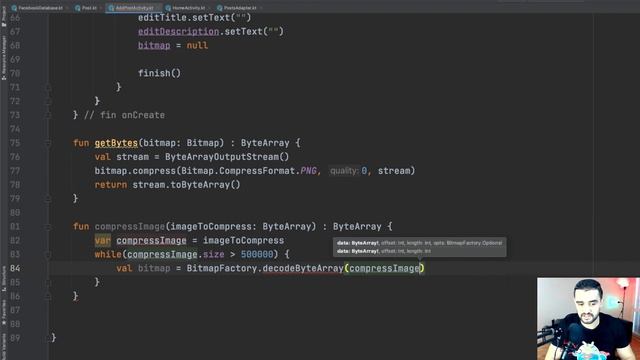Image resolution: width=640 pixels, height=360 pixels.
Task: Click the underlined decodeByteArray method call
Action: pyautogui.click(x=303, y=268)
